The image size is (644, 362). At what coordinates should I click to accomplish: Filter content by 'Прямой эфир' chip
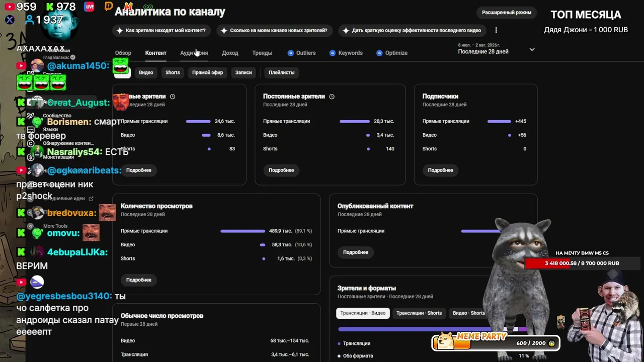click(207, 72)
